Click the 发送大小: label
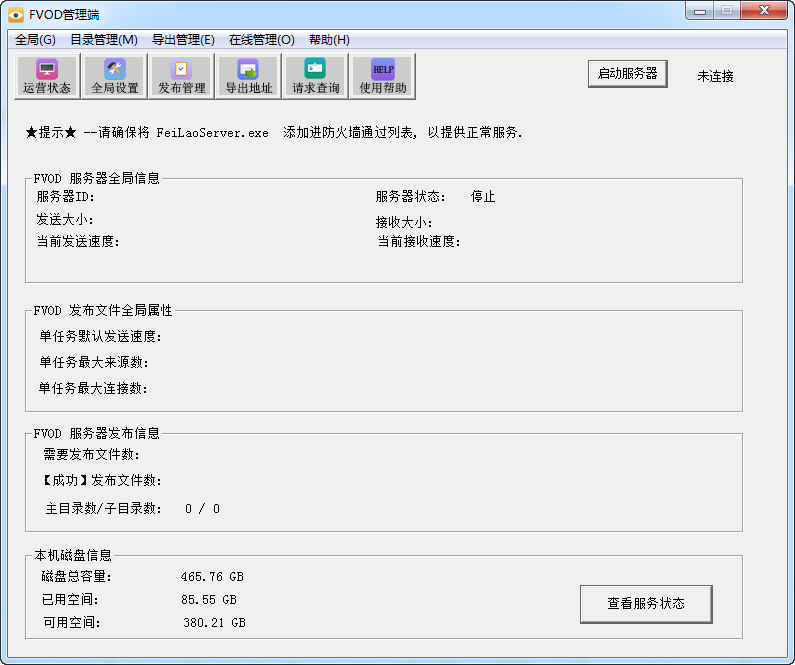Screen dimensions: 795x665 (64, 219)
